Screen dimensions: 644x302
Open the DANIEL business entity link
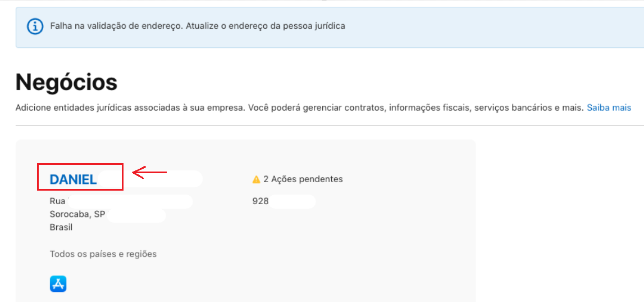coord(73,179)
